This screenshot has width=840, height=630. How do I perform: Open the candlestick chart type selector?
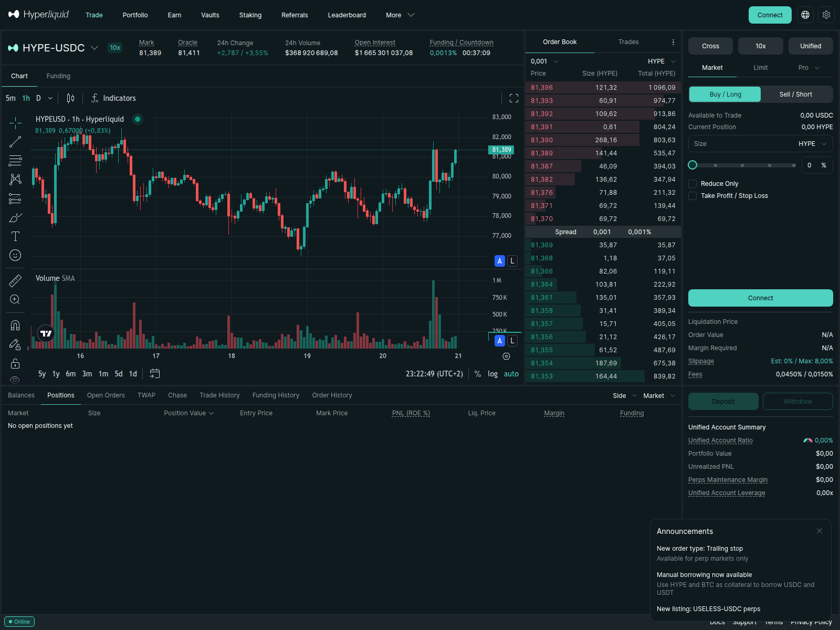(71, 98)
